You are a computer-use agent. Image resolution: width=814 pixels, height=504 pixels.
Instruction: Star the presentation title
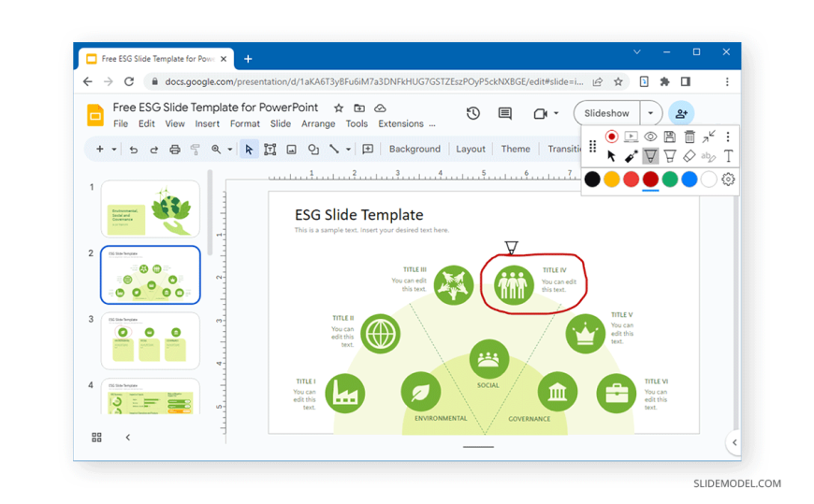tap(339, 108)
